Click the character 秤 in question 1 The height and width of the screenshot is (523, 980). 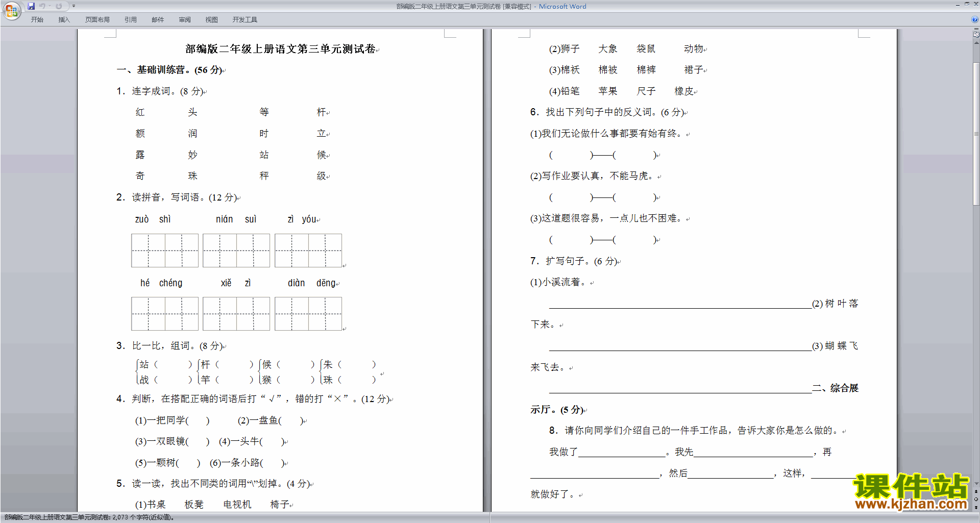pos(264,176)
